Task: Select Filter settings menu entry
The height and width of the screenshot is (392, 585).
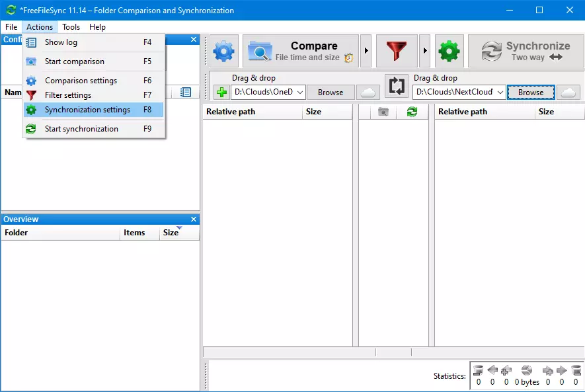Action: point(94,95)
